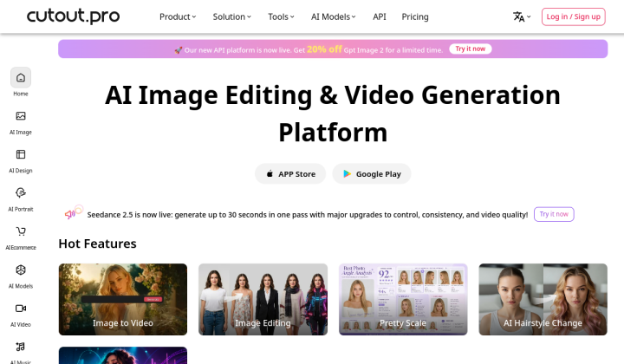Open the AI Video camera icon
The image size is (624, 364).
click(21, 309)
